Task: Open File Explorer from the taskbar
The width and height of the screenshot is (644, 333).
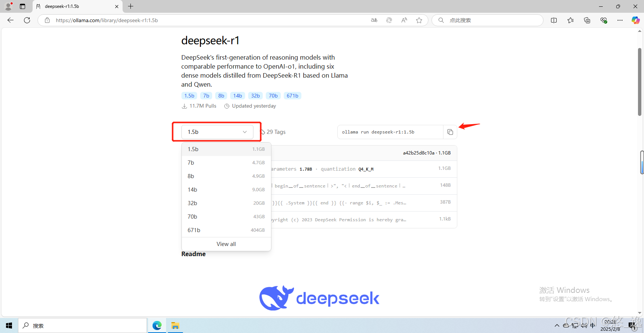Action: tap(175, 325)
